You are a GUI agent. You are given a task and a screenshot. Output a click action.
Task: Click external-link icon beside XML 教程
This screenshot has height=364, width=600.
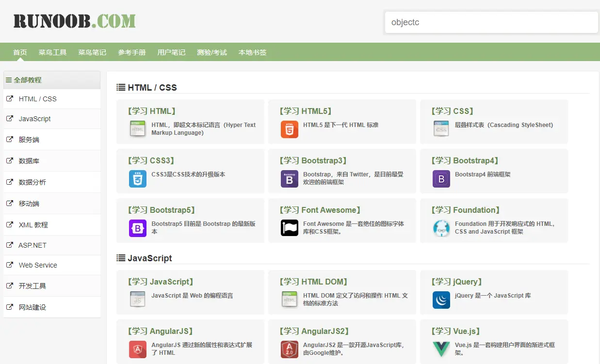tap(10, 224)
